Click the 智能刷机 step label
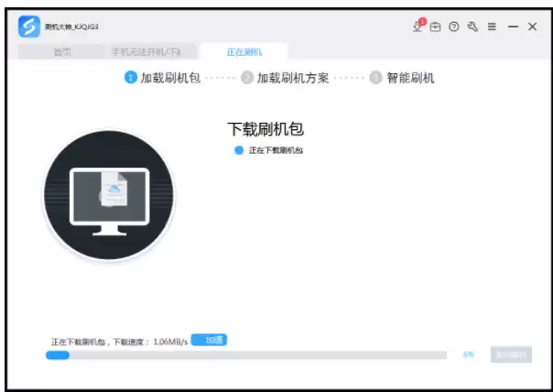The height and width of the screenshot is (392, 553). pyautogui.click(x=410, y=78)
